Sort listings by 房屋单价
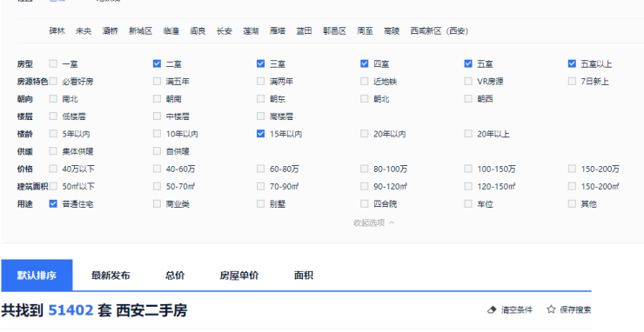Viewport: 644px width, 332px height. (239, 276)
